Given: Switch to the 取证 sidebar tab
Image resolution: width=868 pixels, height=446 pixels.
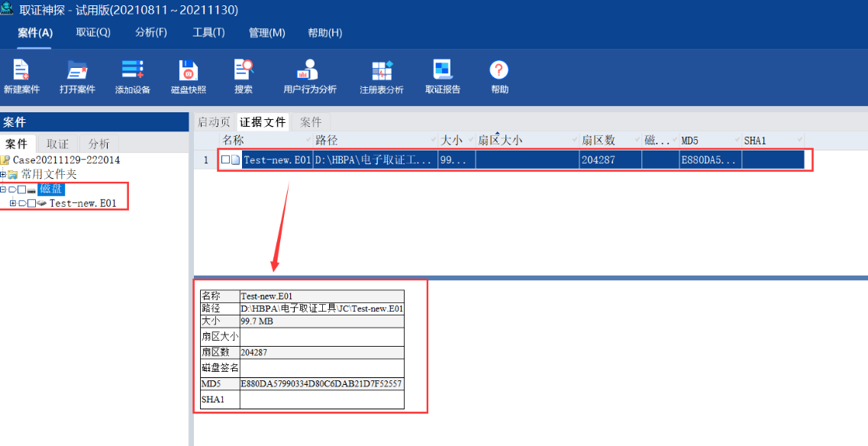Looking at the screenshot, I should tap(57, 144).
